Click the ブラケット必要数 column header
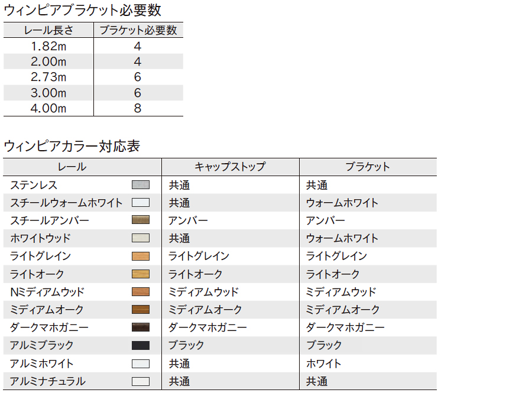The width and height of the screenshot is (532, 396). 138,31
